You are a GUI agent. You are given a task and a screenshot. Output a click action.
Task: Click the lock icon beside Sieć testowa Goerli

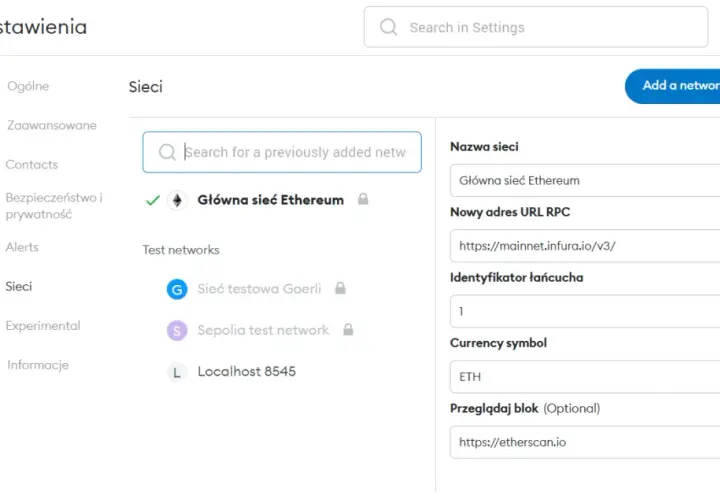point(340,288)
